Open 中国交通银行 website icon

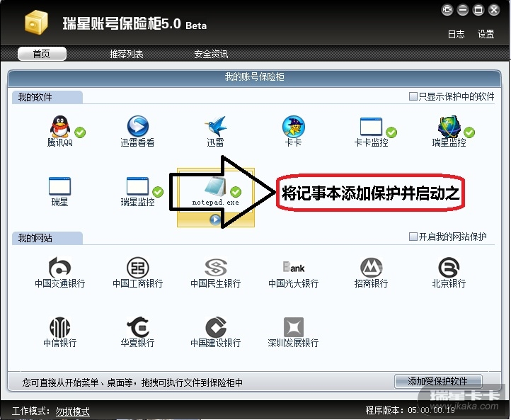(59, 267)
